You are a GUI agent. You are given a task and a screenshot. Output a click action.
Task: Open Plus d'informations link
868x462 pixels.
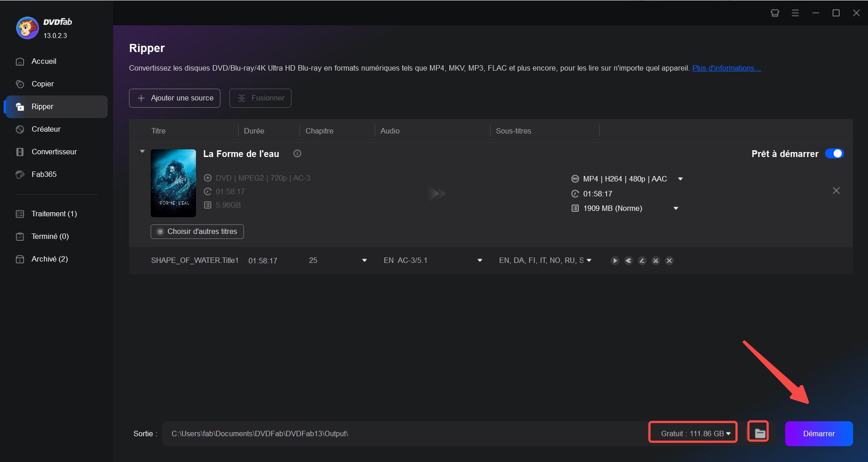726,68
